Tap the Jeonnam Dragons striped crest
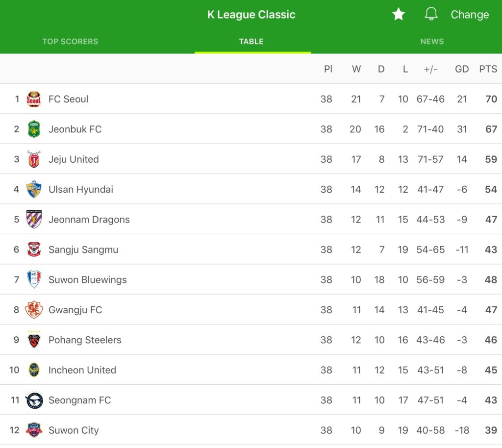Image resolution: width=502 pixels, height=448 pixels. 34,220
